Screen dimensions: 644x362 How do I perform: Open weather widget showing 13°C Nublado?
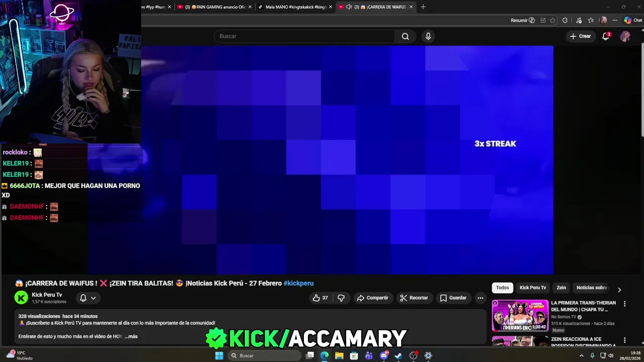pos(19,355)
